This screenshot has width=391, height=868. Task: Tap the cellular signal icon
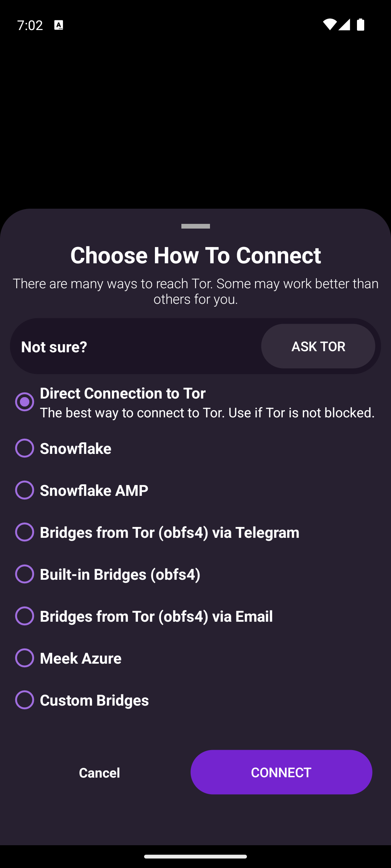[344, 25]
